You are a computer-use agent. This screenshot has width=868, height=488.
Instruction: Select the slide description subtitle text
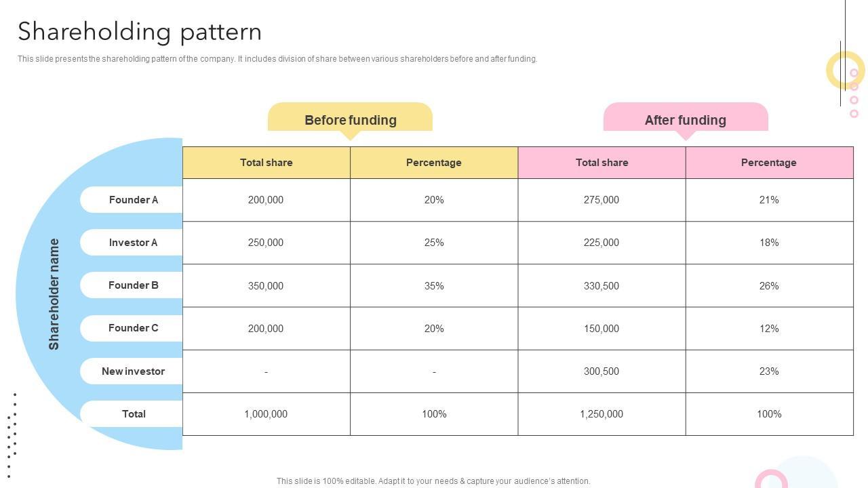click(x=277, y=59)
